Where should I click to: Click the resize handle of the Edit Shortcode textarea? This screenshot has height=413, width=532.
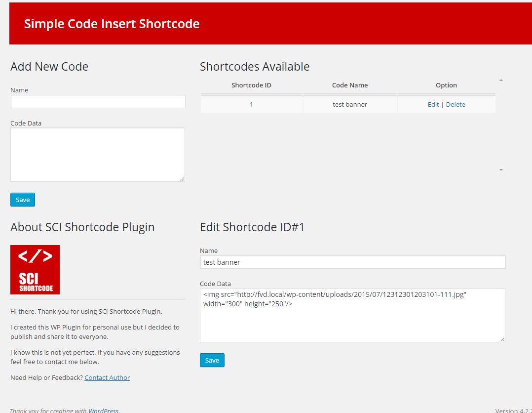coord(502,339)
